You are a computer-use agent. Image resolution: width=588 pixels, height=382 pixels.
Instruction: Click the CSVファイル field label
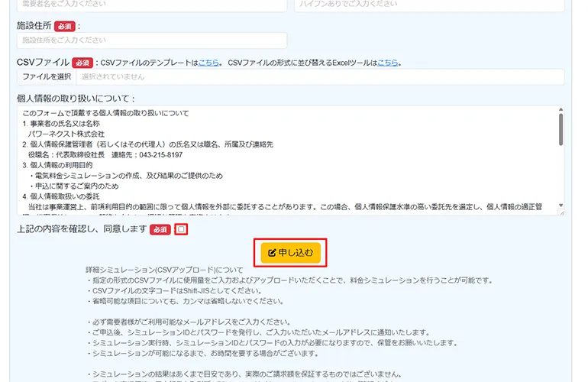click(x=43, y=62)
